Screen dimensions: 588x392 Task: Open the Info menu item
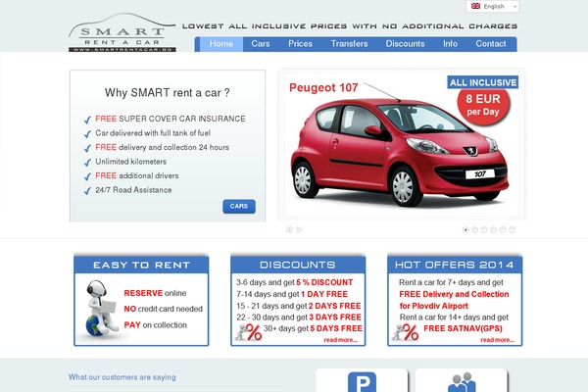[x=450, y=44]
